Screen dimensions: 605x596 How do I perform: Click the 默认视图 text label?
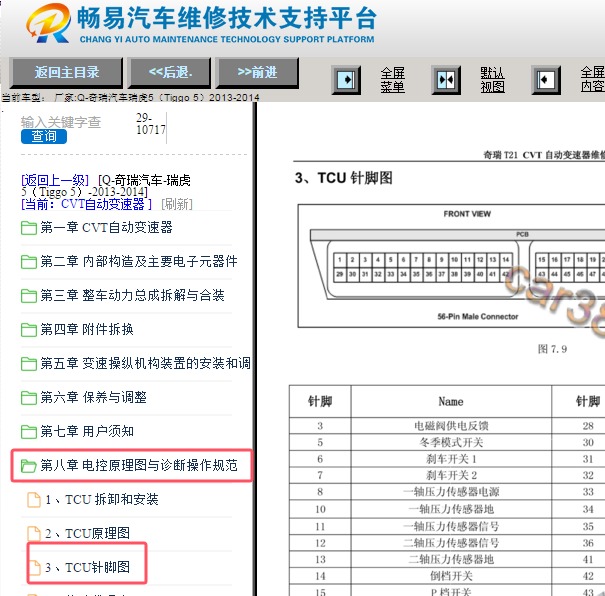(492, 80)
